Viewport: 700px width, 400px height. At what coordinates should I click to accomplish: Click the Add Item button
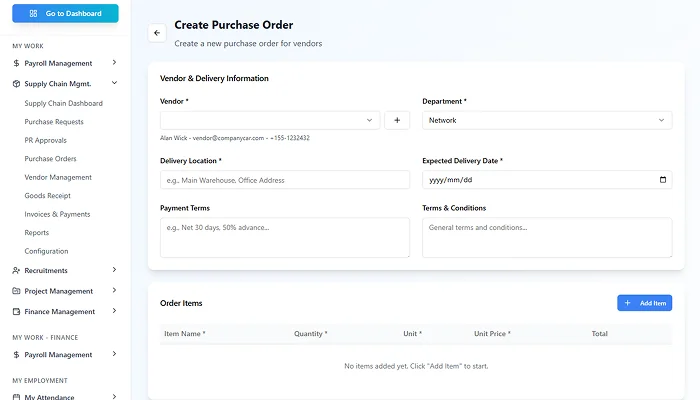click(x=644, y=303)
